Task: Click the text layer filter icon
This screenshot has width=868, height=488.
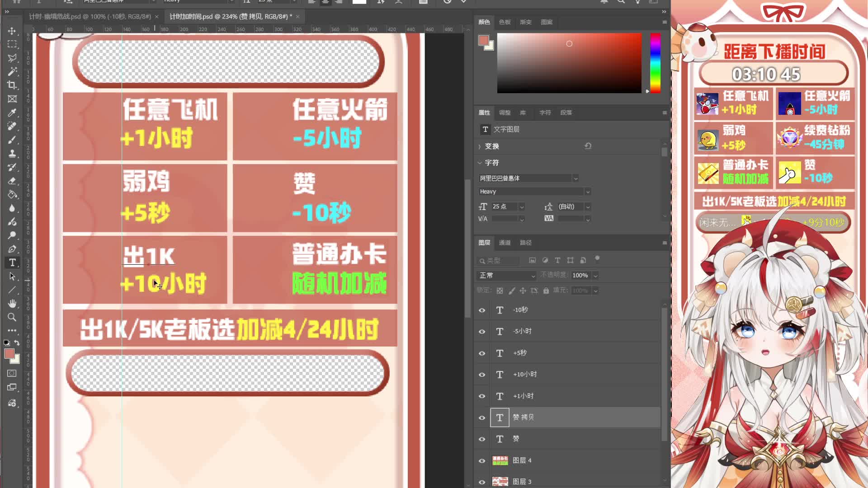Action: pyautogui.click(x=557, y=260)
